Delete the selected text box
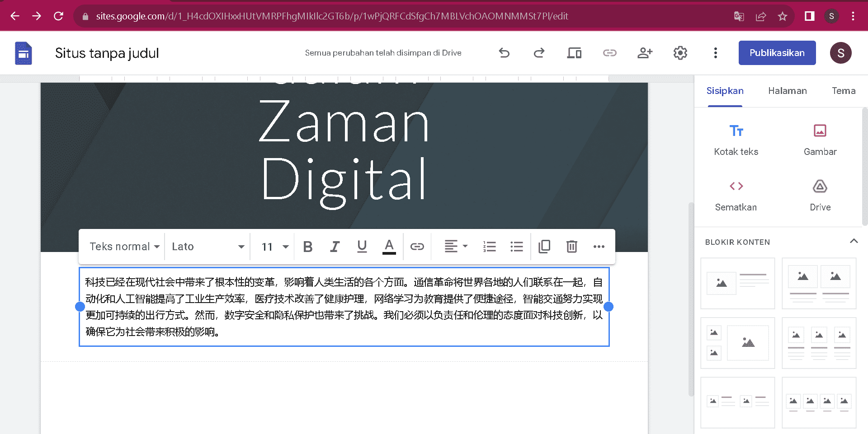The height and width of the screenshot is (434, 868). 571,247
